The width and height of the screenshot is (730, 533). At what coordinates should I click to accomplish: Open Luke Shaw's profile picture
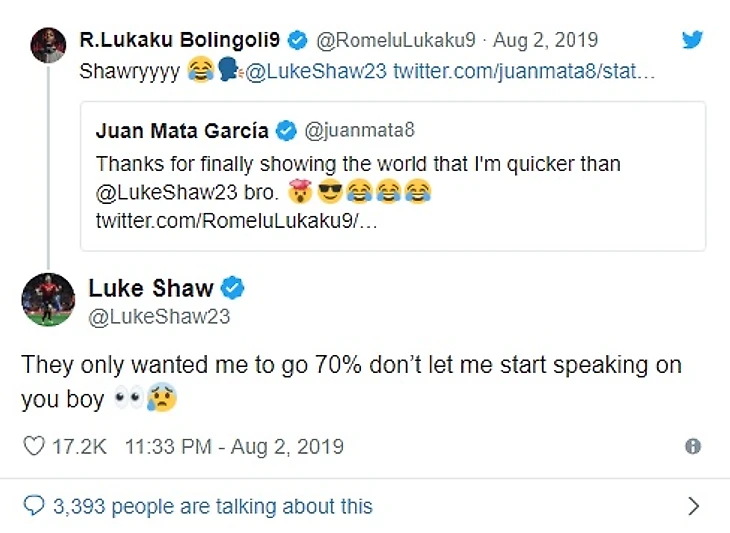pyautogui.click(x=48, y=299)
